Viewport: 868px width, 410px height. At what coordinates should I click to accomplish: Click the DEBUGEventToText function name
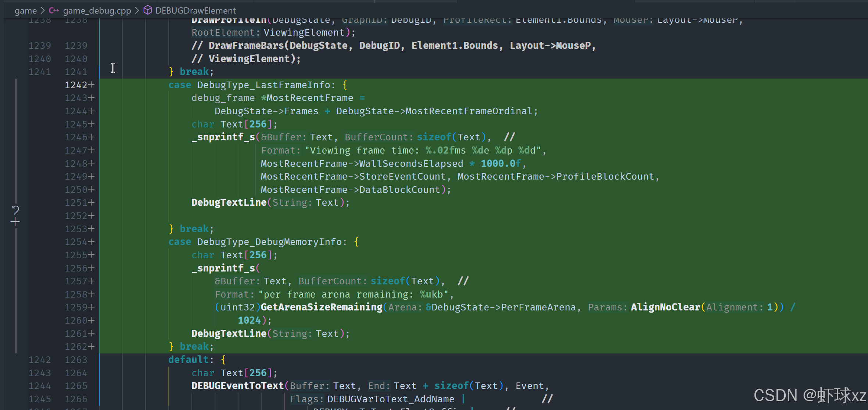(237, 386)
